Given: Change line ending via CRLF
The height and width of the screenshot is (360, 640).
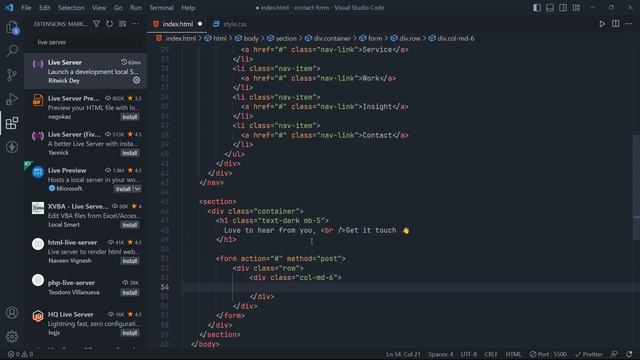Looking at the screenshot, I should tap(491, 354).
